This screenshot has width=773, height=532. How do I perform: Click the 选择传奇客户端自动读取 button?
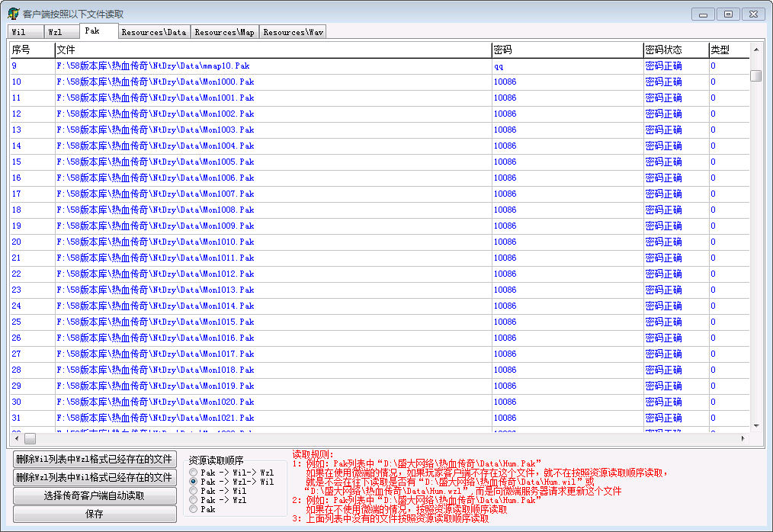point(95,495)
